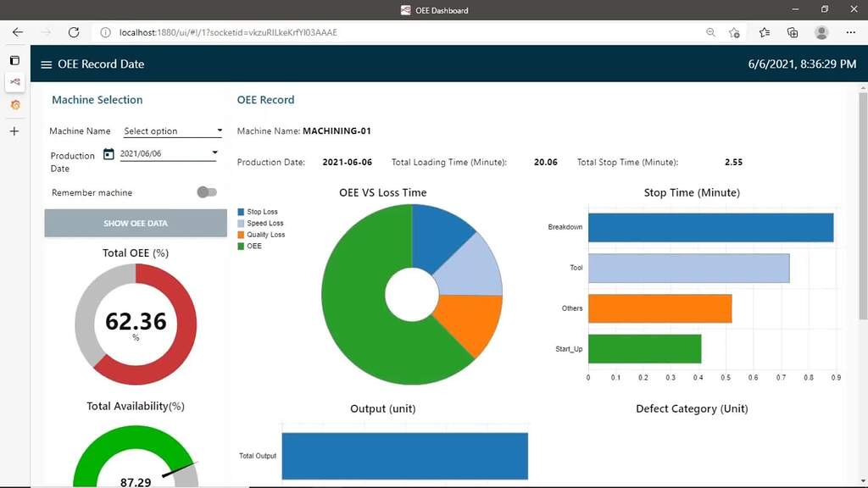The width and height of the screenshot is (868, 488).
Task: Click the back navigation arrow
Action: 17,32
